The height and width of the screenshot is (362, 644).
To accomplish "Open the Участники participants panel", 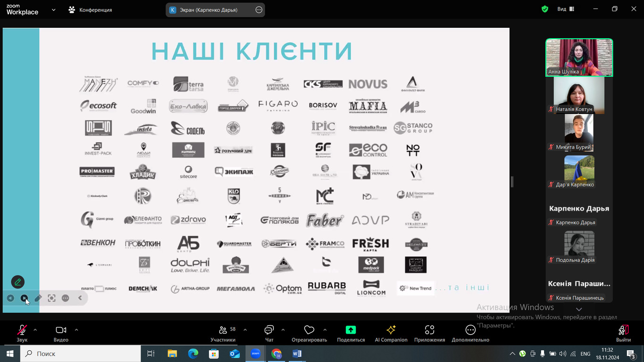I will pos(223,333).
